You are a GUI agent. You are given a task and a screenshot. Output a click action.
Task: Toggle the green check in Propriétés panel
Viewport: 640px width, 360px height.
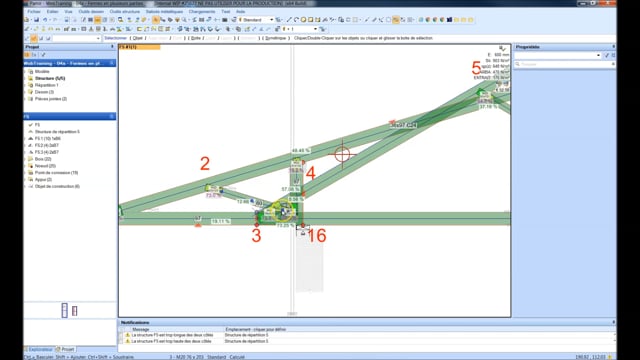tap(607, 55)
